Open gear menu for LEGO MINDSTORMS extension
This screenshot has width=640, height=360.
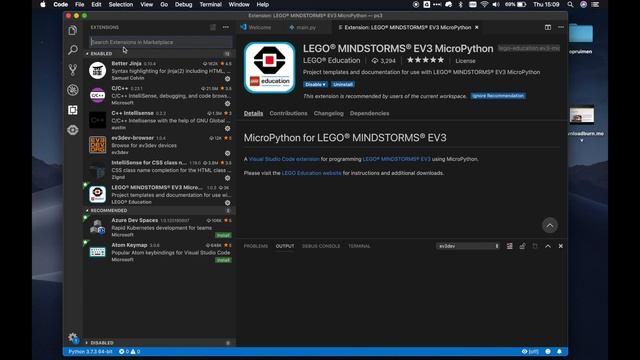(227, 203)
